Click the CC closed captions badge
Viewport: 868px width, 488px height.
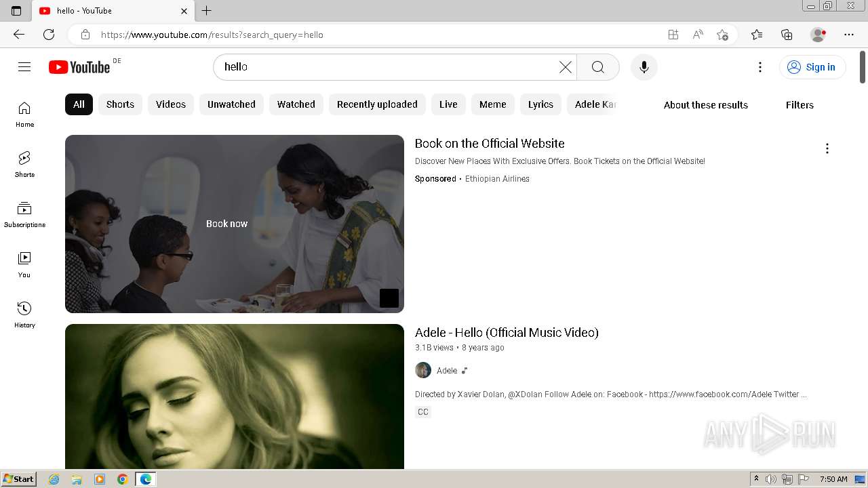coord(423,412)
